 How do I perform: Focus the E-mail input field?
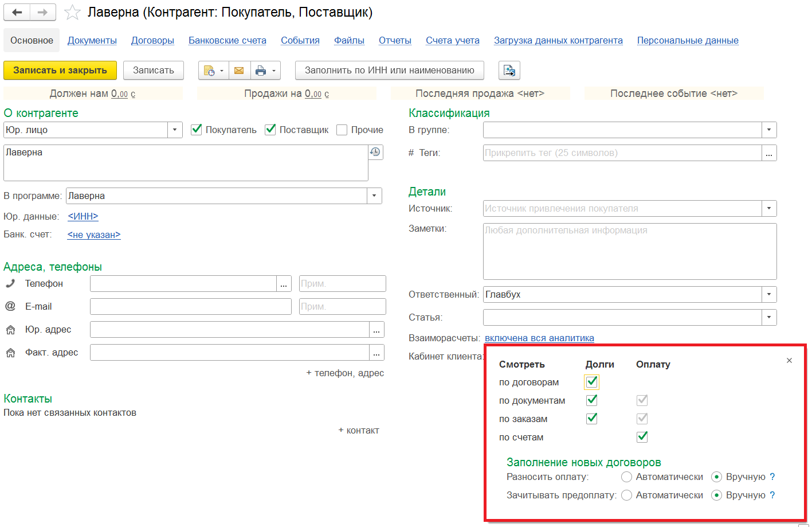191,307
